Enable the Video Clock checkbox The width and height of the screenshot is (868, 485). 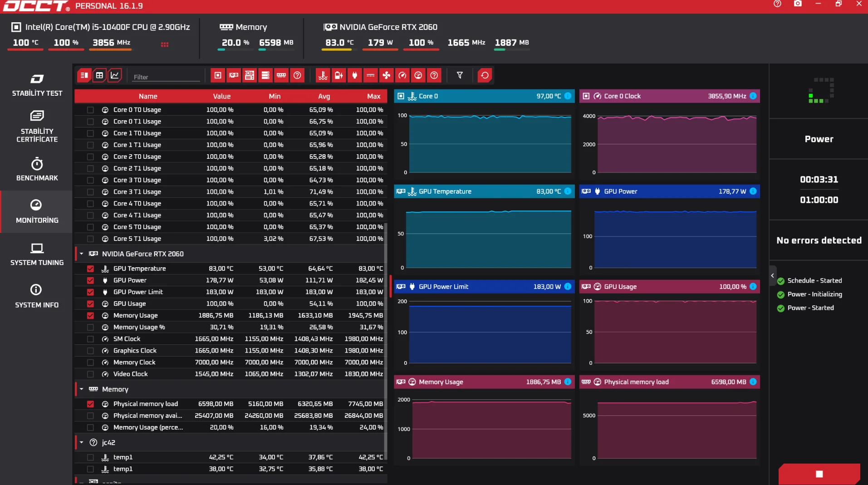tap(90, 374)
